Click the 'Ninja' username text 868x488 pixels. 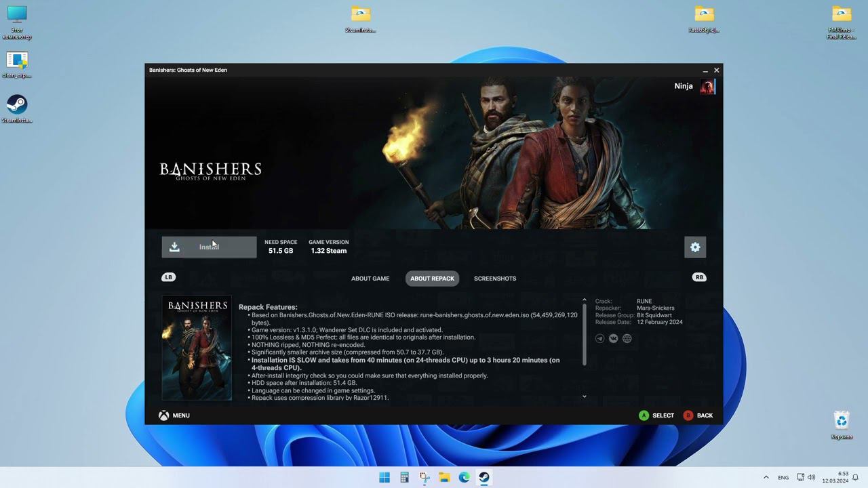[x=684, y=86]
